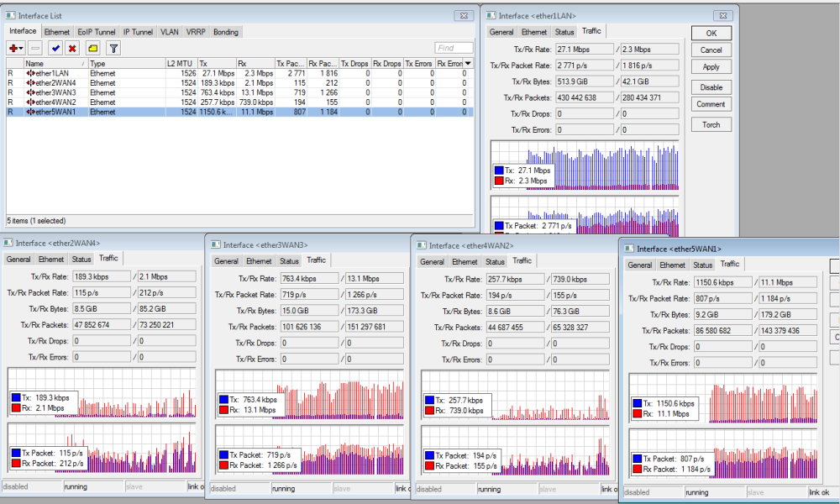
Task: Click the Interface List window title icon
Action: [x=11, y=15]
